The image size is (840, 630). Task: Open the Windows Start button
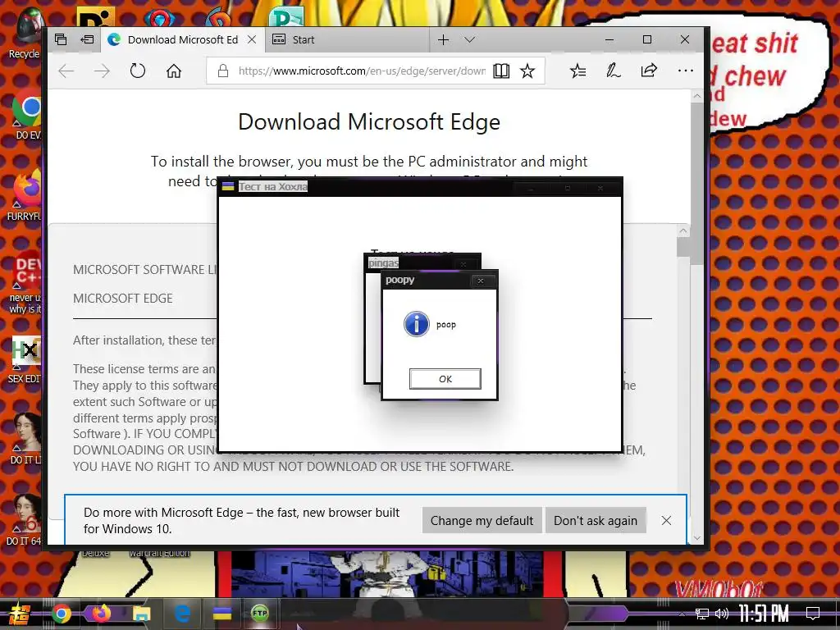[x=19, y=614]
